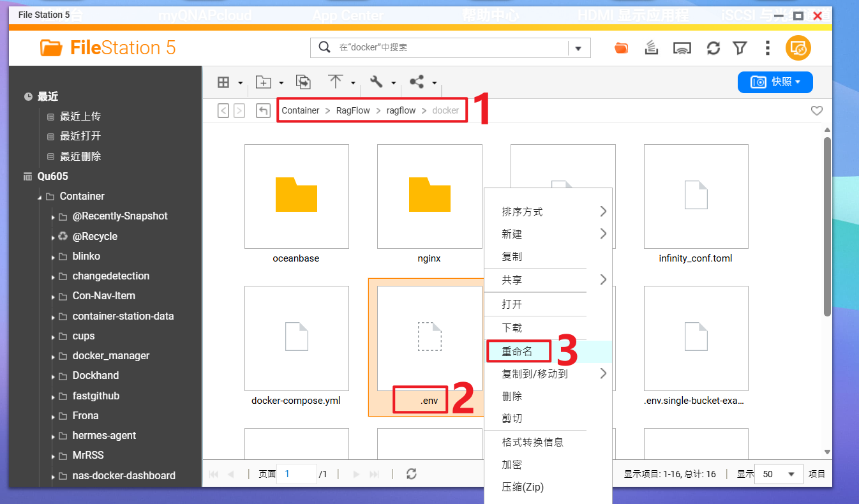The image size is (859, 504).
Task: Click the page number input field
Action: 297,474
